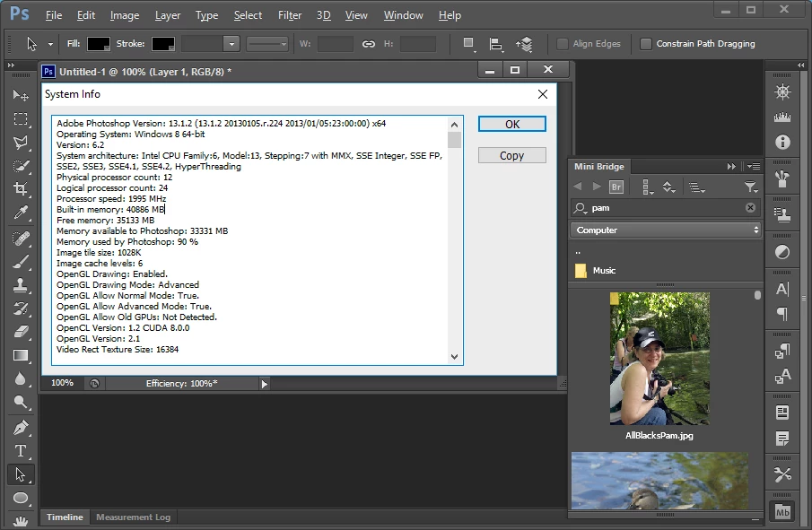Select the History Brush tool
This screenshot has width=812, height=530.
pyautogui.click(x=21, y=308)
